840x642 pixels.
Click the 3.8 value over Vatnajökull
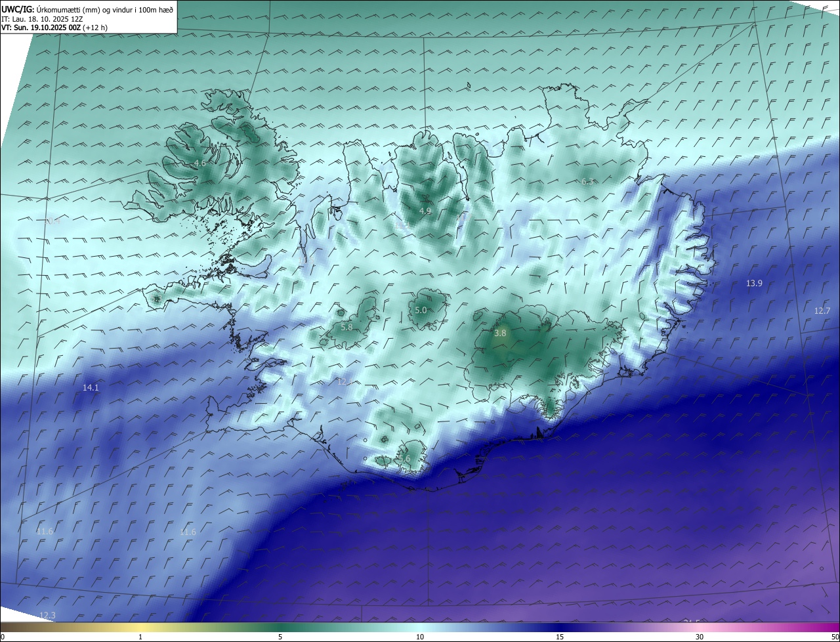tap(500, 333)
